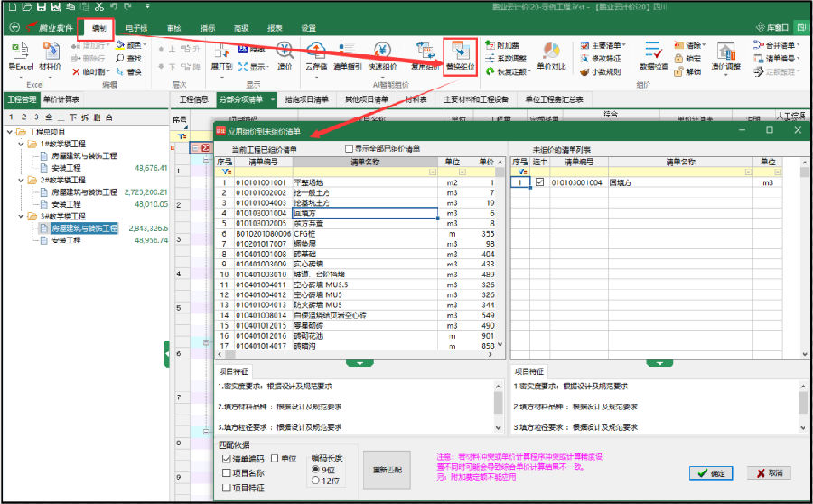Open the 云存储 cloud storage tool
Image resolution: width=813 pixels, height=504 pixels.
316,54
